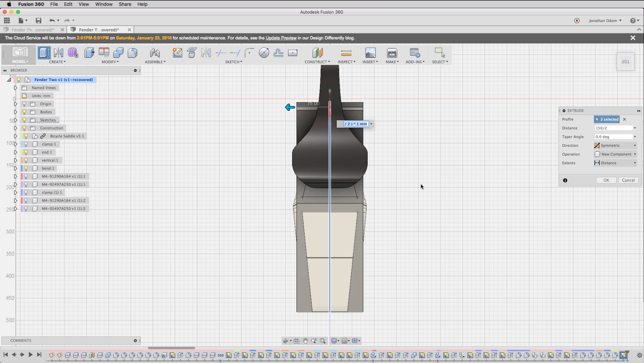This screenshot has width=644, height=363.
Task: Click the Joint icon under Assemble
Action: click(155, 53)
